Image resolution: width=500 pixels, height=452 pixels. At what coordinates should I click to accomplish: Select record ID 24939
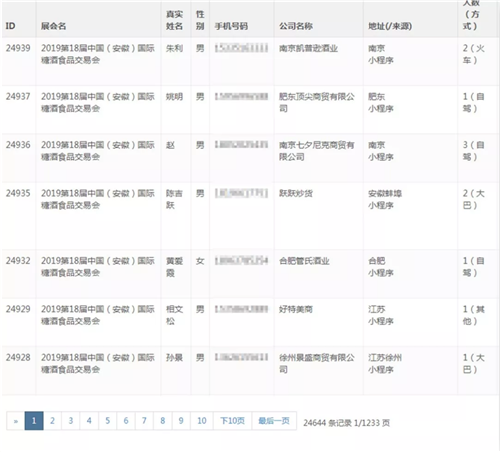(18, 48)
